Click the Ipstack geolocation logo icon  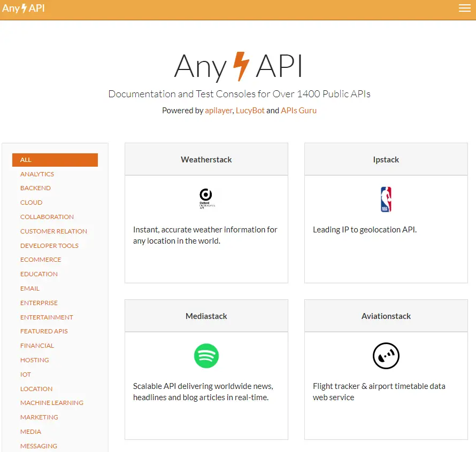(x=386, y=198)
